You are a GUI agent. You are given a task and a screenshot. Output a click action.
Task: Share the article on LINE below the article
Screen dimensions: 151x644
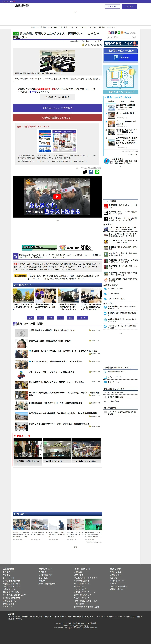click(x=97, y=172)
